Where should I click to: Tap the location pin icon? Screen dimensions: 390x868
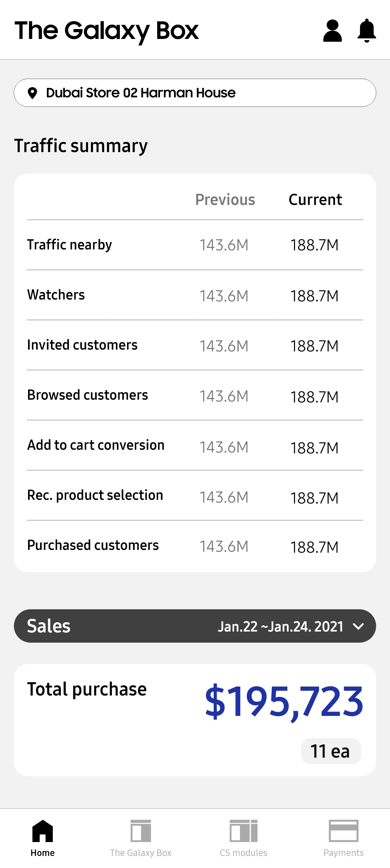pos(32,93)
